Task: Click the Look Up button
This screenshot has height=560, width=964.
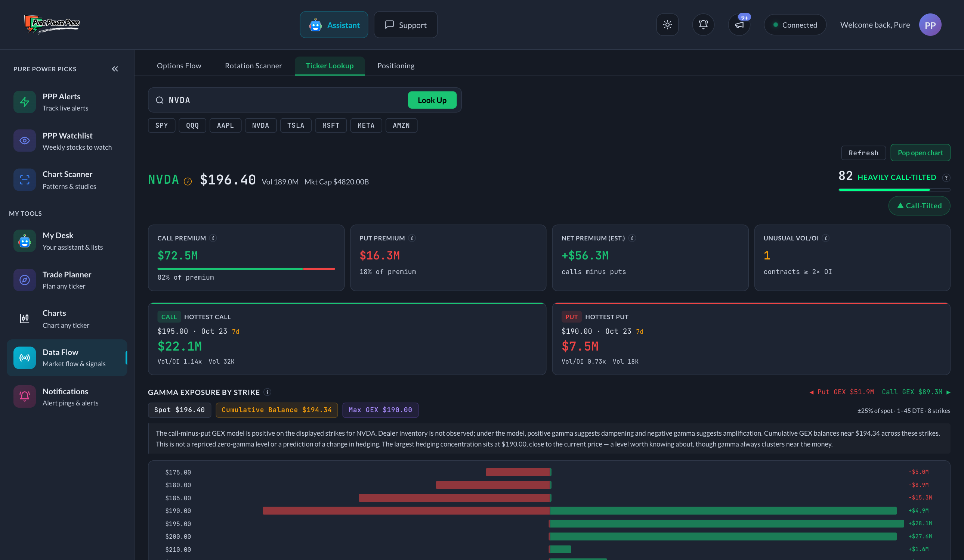Action: click(432, 100)
